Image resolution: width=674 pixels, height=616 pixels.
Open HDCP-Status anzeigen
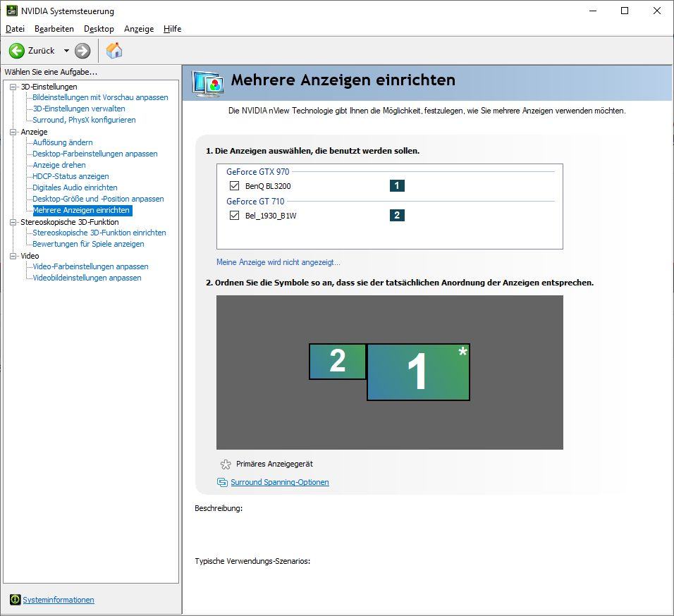click(x=71, y=176)
